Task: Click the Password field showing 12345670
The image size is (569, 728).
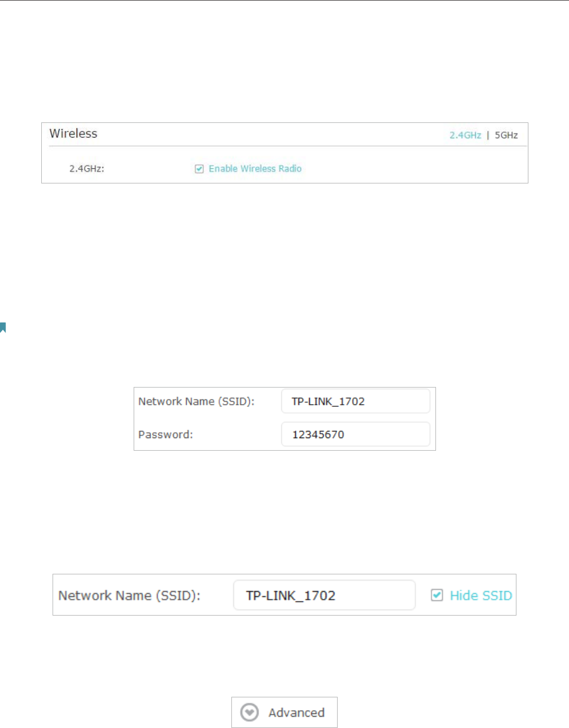Action: (x=356, y=434)
